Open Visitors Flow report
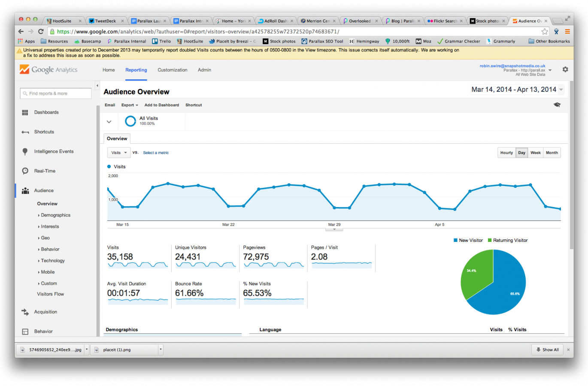The width and height of the screenshot is (588, 386). 50,294
